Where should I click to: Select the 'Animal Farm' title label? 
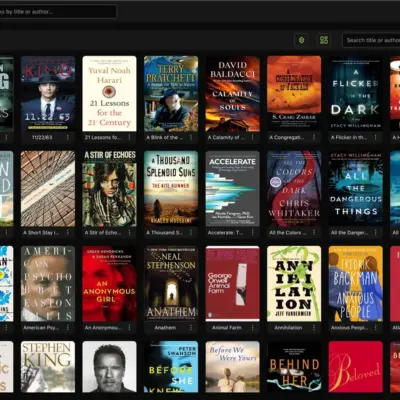(227, 328)
